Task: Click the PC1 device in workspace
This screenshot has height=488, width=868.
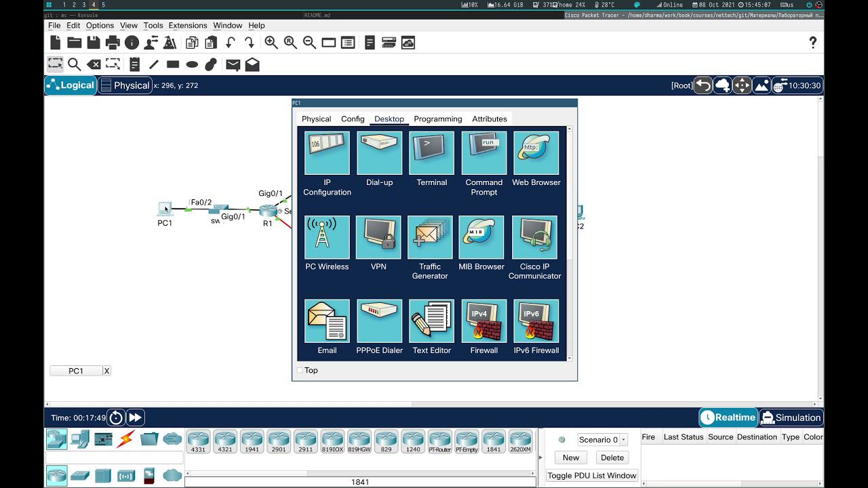Action: click(x=165, y=209)
